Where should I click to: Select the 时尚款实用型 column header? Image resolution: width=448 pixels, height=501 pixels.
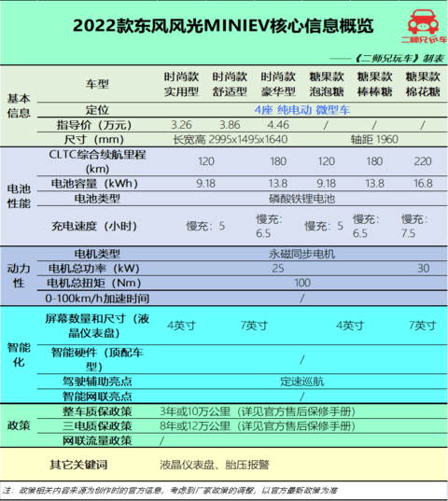[181, 84]
